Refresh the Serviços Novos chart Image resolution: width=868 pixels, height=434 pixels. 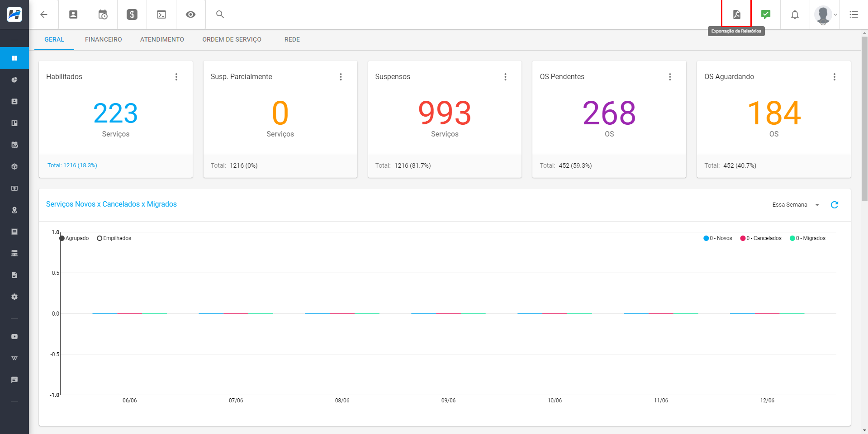click(835, 205)
